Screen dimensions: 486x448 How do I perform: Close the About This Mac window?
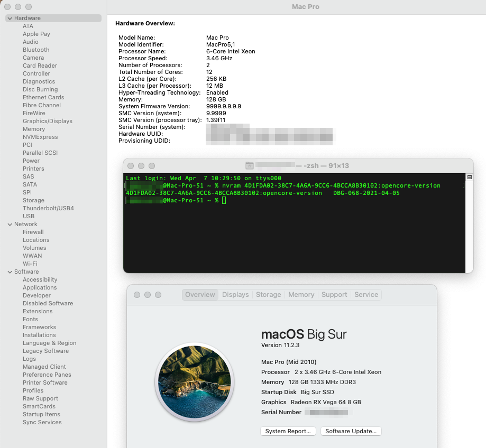click(x=137, y=295)
